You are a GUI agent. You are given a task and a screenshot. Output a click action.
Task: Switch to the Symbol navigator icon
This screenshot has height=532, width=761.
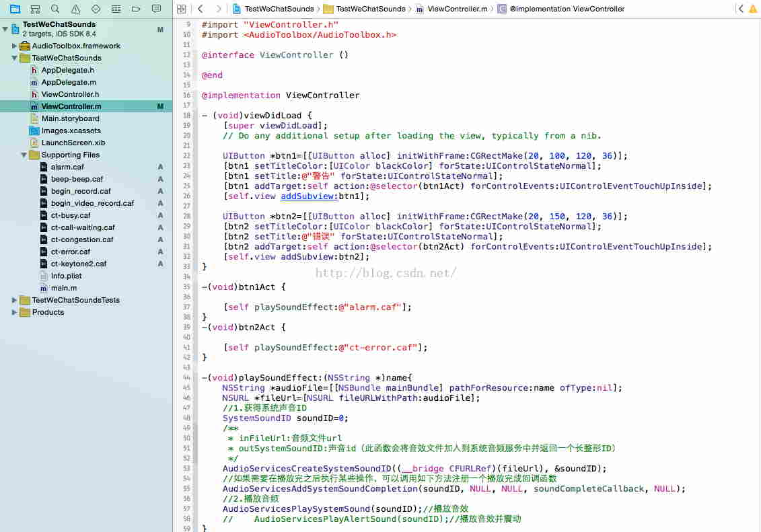pyautogui.click(x=35, y=9)
